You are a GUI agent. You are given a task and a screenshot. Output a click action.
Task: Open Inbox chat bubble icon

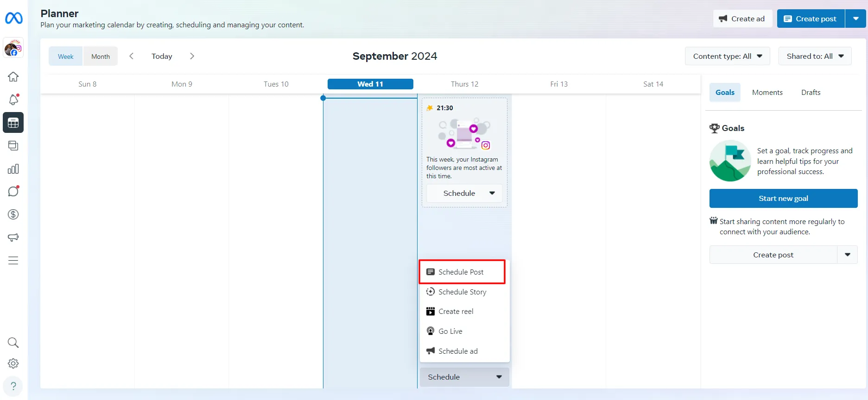coord(13,191)
